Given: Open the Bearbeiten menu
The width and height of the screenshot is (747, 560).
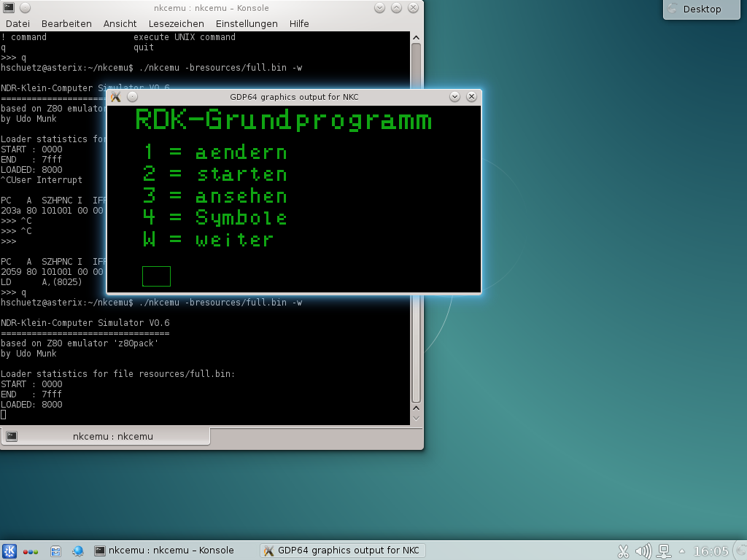Looking at the screenshot, I should tap(66, 24).
